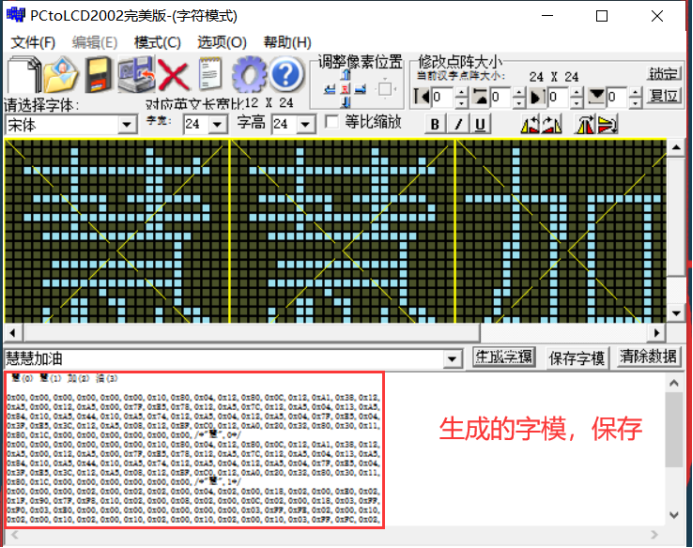Click the top-edge matrix size icon
The width and height of the screenshot is (693, 548).
(480, 97)
